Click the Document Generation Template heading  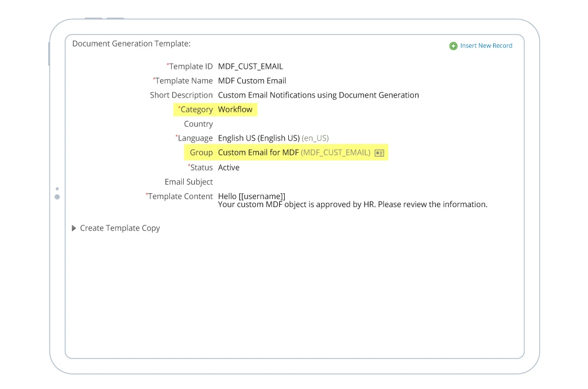(x=131, y=44)
